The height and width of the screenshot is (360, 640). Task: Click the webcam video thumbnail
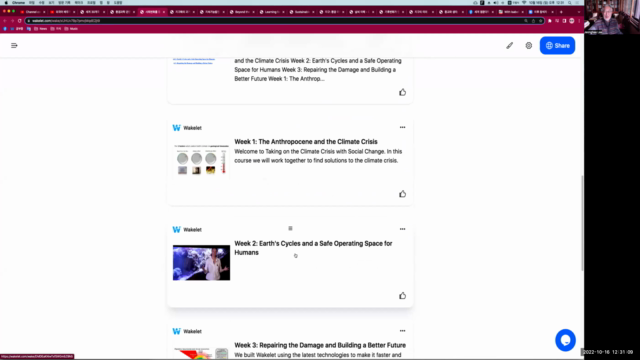[x=612, y=17]
